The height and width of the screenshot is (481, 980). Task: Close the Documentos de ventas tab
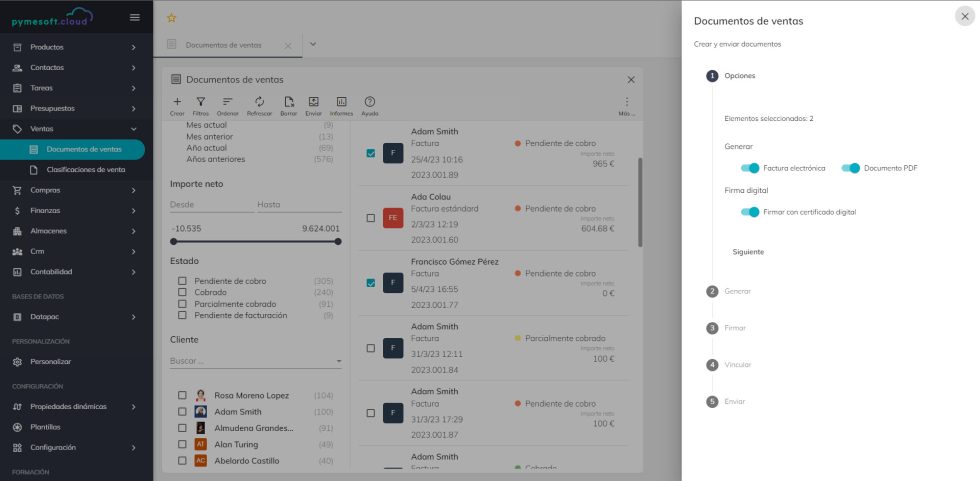pos(288,46)
